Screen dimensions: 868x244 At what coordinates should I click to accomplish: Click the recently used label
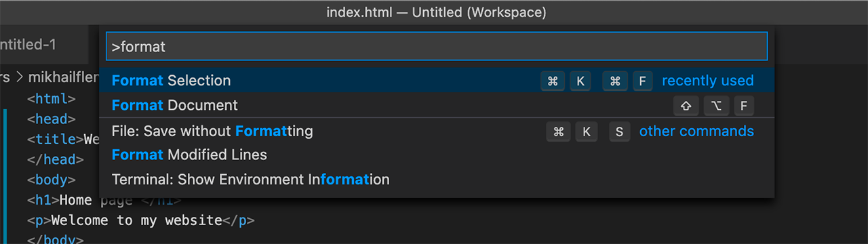point(707,81)
